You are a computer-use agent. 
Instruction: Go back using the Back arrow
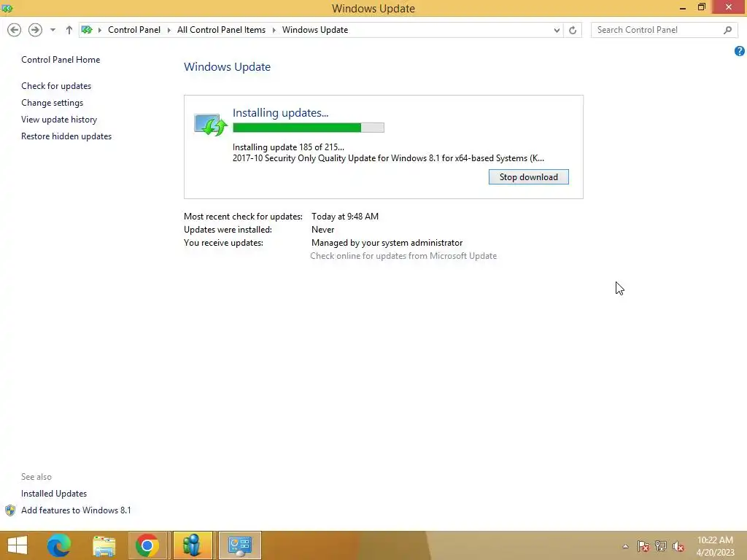(15, 30)
